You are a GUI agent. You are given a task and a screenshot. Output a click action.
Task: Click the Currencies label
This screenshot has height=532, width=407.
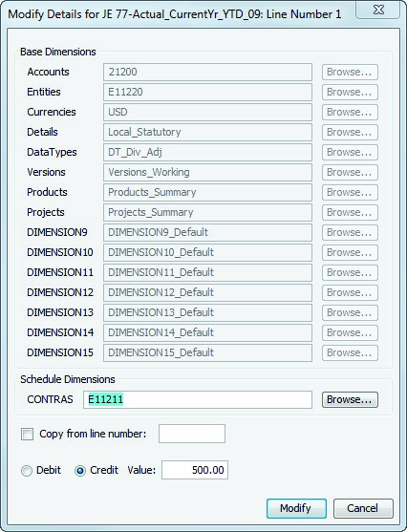click(x=52, y=112)
